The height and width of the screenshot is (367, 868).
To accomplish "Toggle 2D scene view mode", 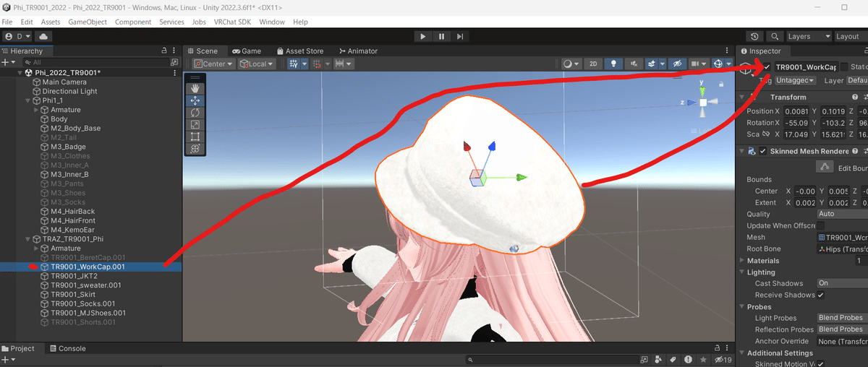I will point(593,64).
